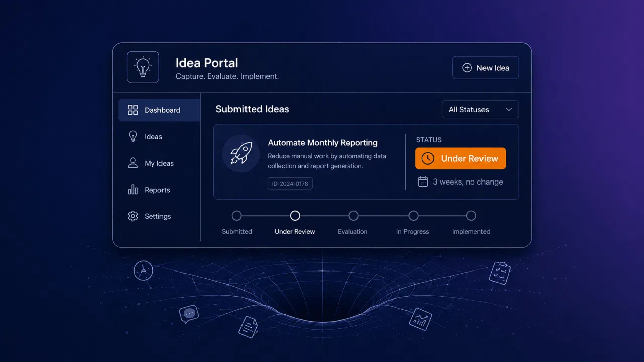Click the "3 weeks, no change" text
The image size is (644, 362).
click(468, 182)
